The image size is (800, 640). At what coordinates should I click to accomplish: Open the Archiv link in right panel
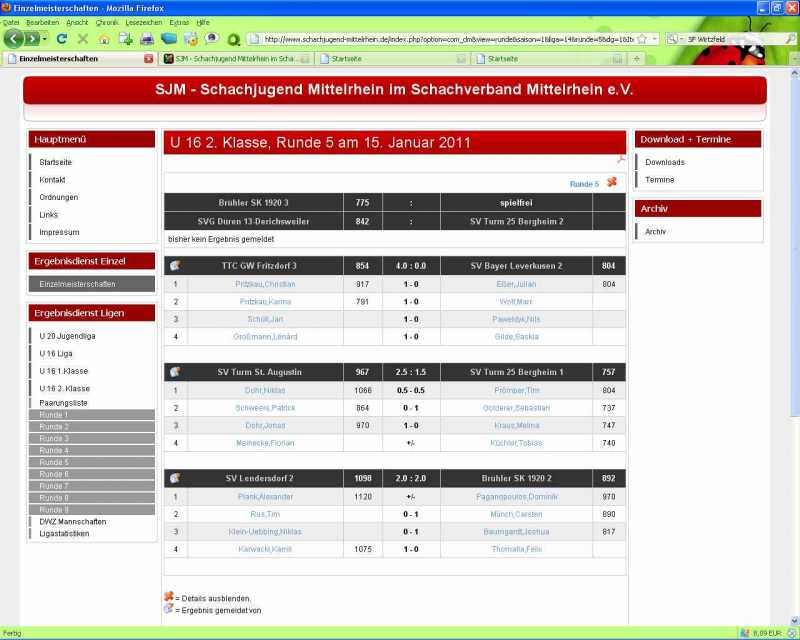point(655,231)
